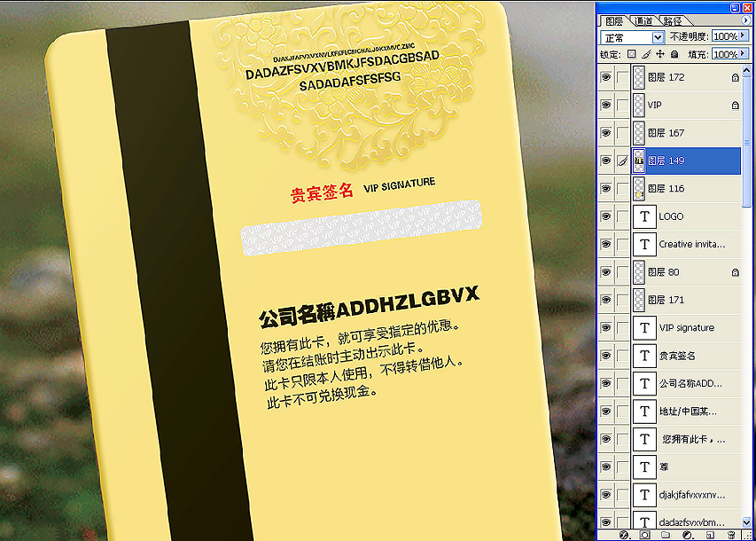Open the Layers panel flyout menu
756x541 pixels.
pos(745,20)
